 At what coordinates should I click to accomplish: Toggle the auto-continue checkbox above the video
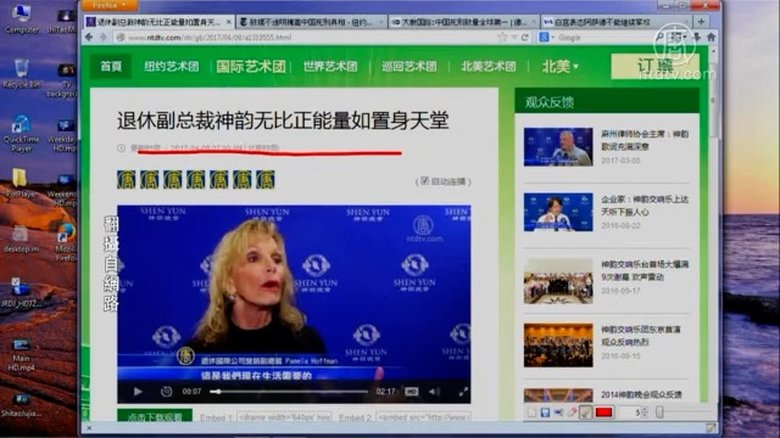click(424, 181)
